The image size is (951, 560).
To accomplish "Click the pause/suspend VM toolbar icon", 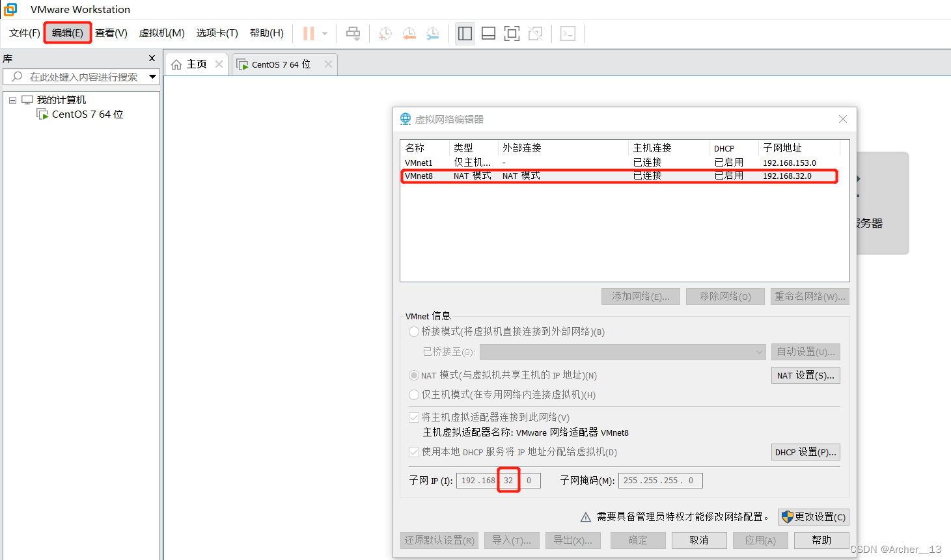I will click(309, 33).
